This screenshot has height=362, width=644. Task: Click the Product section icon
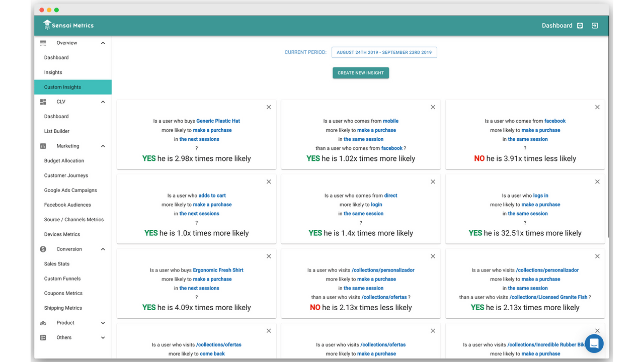pos(43,322)
